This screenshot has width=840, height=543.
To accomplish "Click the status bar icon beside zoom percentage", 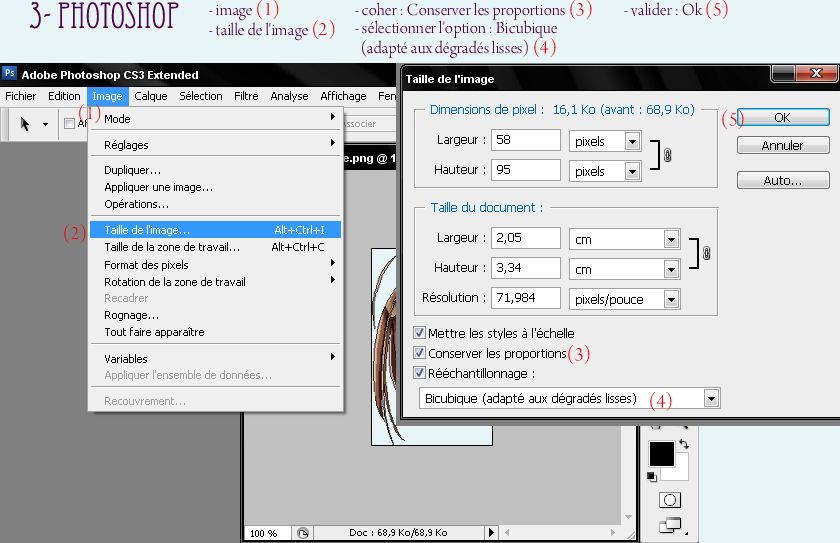I will point(304,533).
